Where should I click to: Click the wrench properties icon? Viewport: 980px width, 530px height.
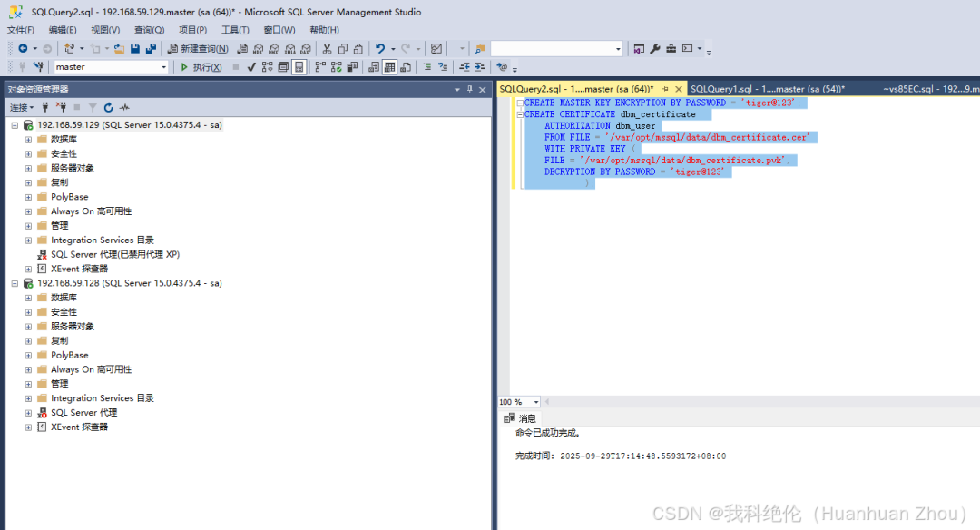655,48
